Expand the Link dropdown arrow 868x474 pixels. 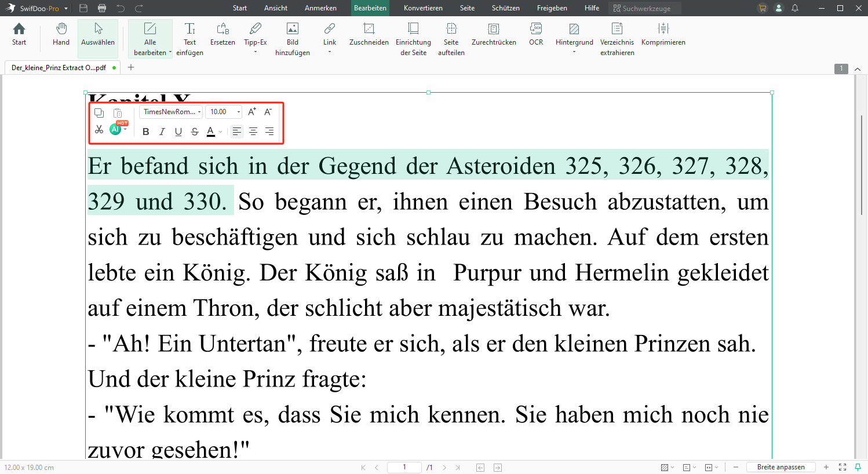point(330,52)
